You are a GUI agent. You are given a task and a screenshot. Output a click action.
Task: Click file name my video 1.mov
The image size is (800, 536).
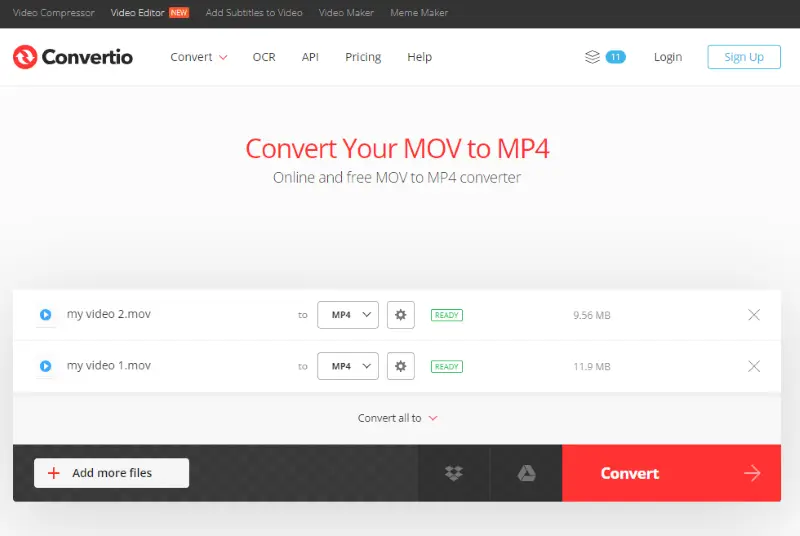(109, 366)
